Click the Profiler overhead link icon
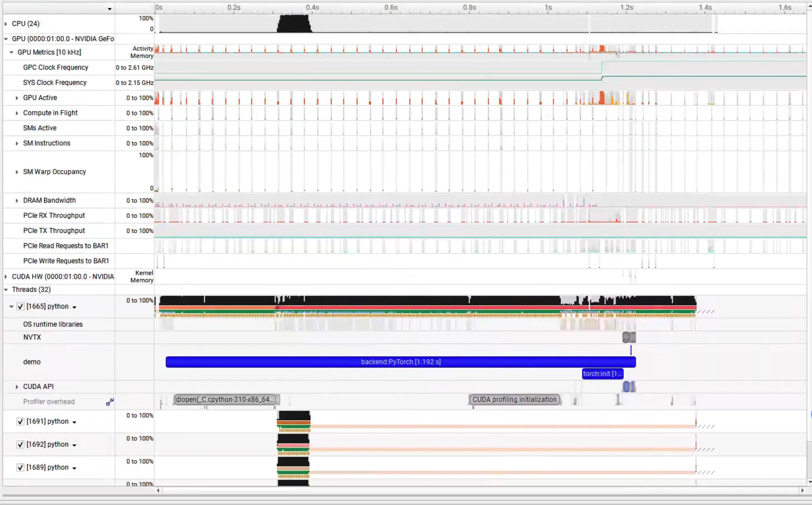The height and width of the screenshot is (505, 812). [x=110, y=402]
